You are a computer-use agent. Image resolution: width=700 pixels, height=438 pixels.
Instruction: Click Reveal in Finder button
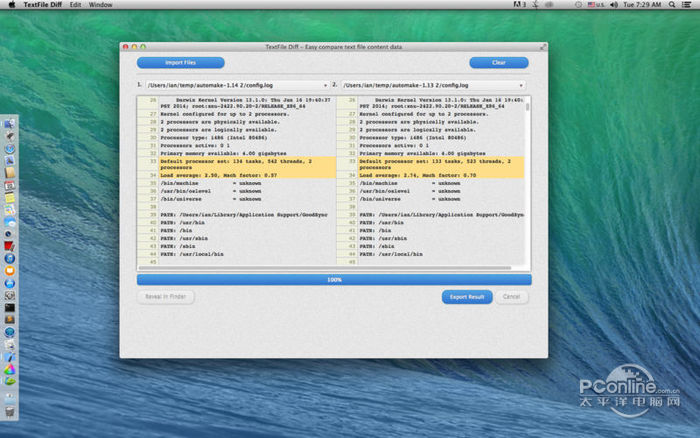(x=166, y=297)
